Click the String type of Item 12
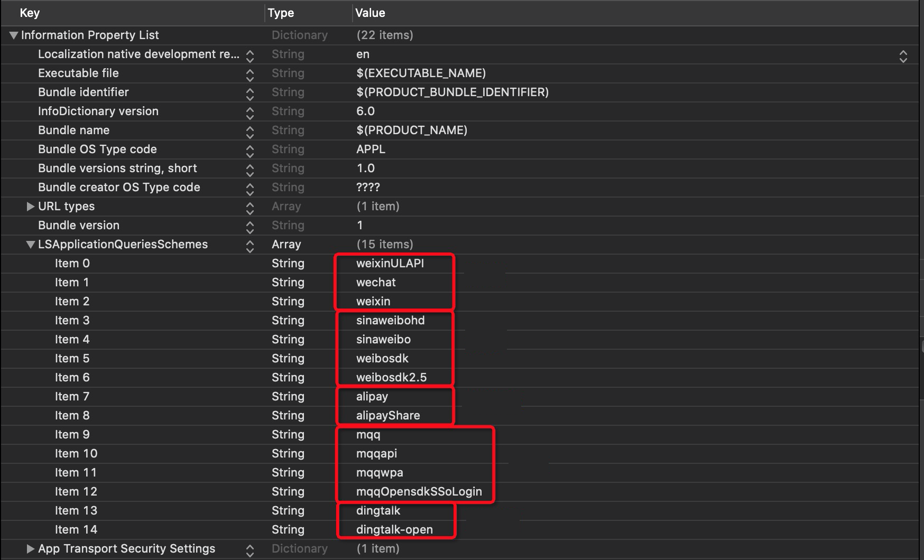The width and height of the screenshot is (924, 560). coord(288,492)
